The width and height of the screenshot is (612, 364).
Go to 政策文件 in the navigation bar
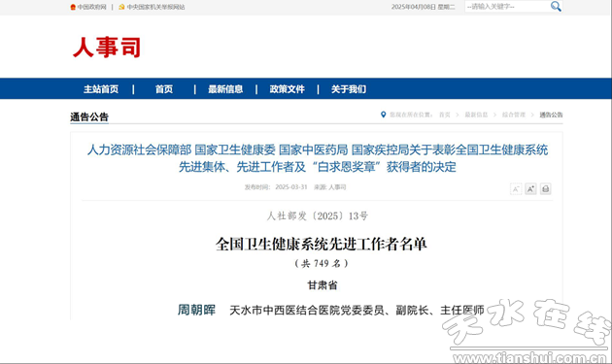(x=287, y=89)
